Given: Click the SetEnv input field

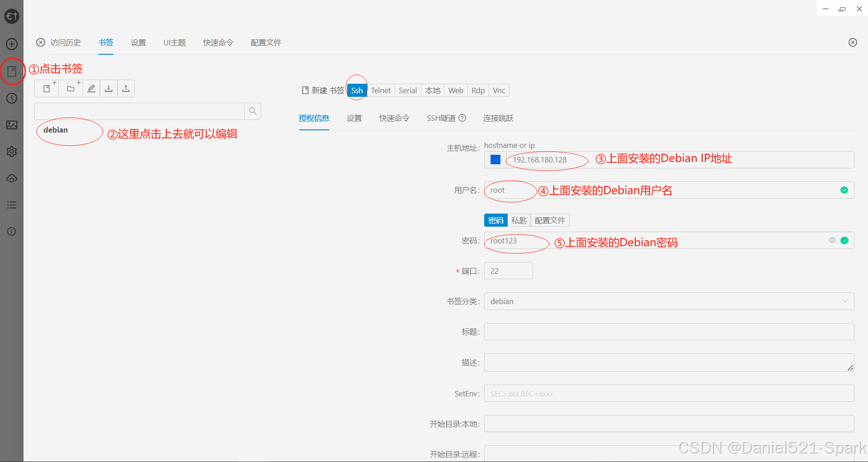Looking at the screenshot, I should [669, 394].
